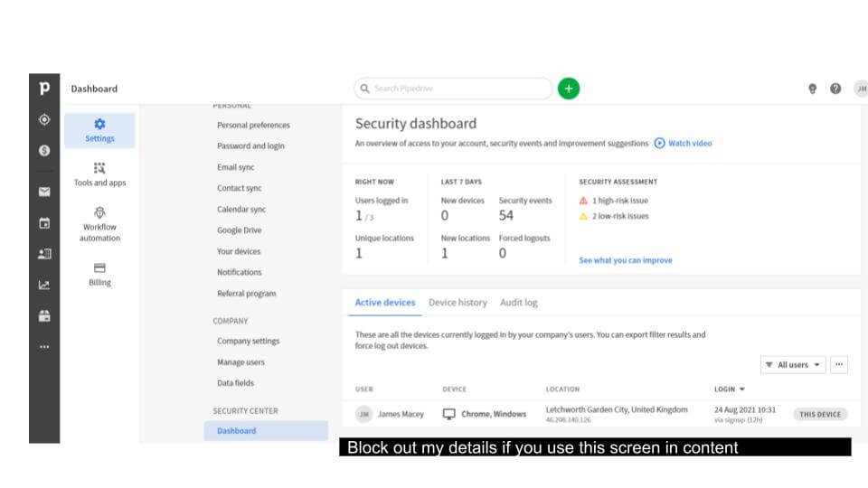The height and width of the screenshot is (488, 868).
Task: Open the table more-options ellipsis button
Action: coord(839,364)
